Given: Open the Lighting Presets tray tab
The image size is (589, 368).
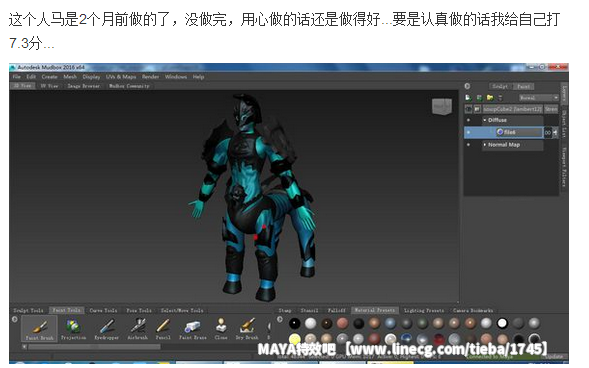Looking at the screenshot, I should pyautogui.click(x=424, y=311).
